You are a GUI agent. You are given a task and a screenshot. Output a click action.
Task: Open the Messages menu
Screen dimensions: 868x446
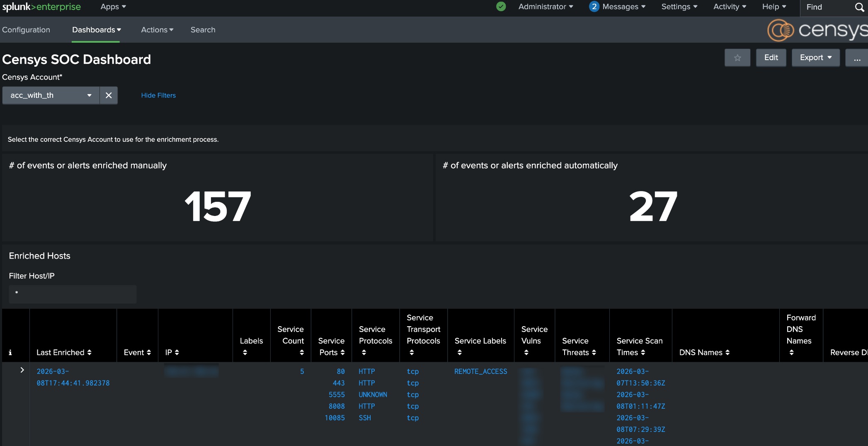pos(624,7)
